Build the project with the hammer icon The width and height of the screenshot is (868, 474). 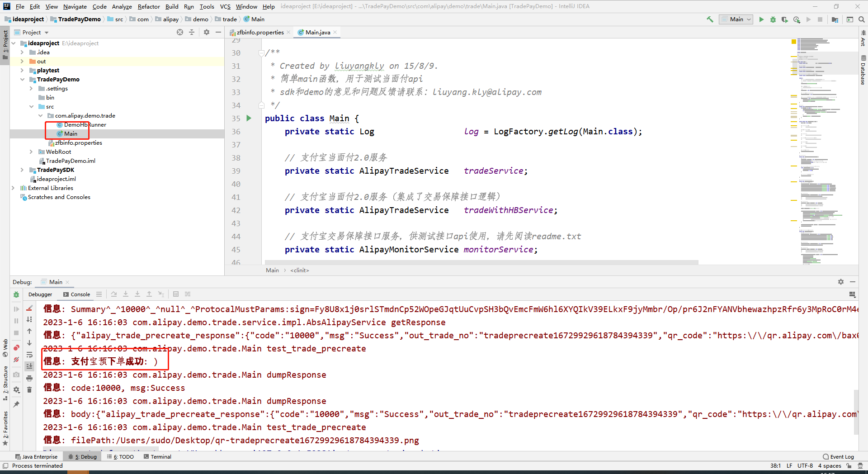[x=710, y=19]
